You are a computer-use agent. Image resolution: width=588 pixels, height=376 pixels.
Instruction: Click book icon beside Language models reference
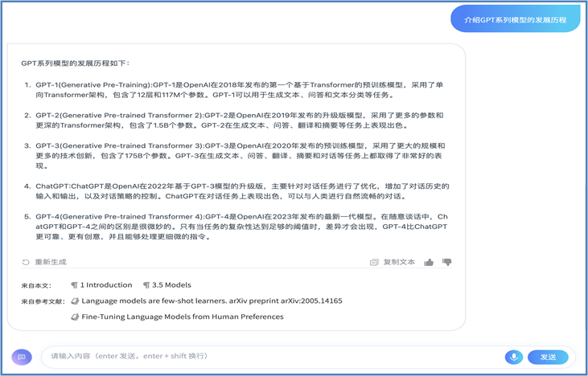[75, 300]
